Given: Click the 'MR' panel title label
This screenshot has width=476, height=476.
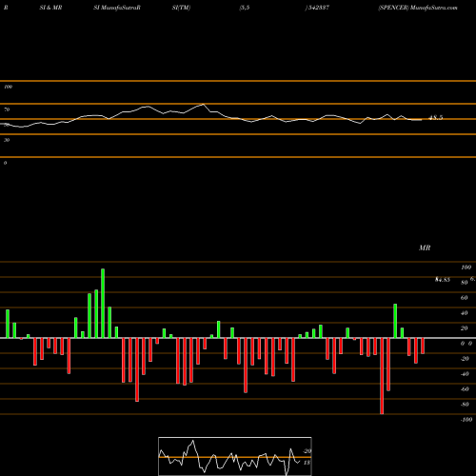Looking at the screenshot, I should (425, 248).
